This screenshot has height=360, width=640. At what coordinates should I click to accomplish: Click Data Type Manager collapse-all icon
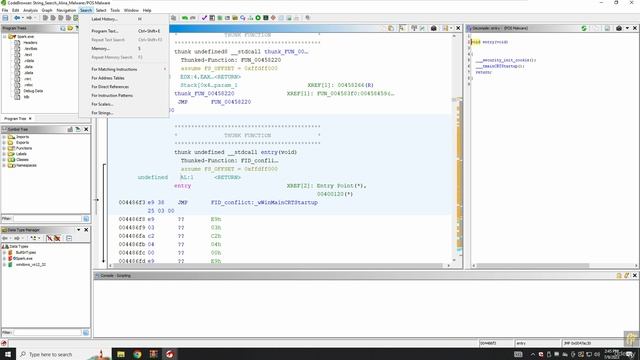pos(69,238)
